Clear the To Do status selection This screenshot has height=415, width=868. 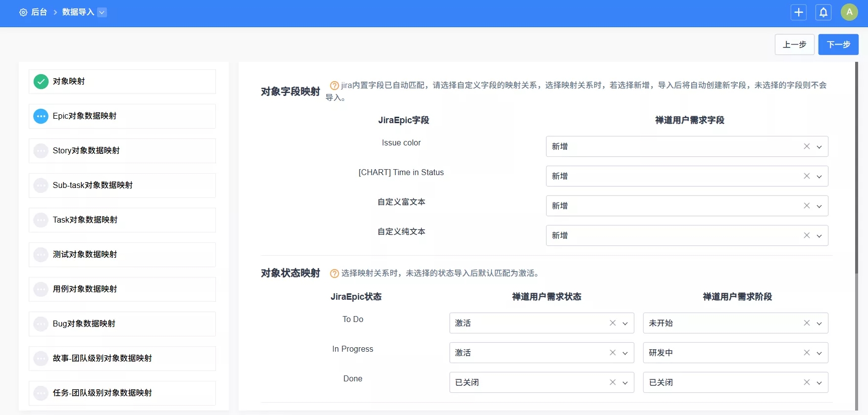coord(613,323)
